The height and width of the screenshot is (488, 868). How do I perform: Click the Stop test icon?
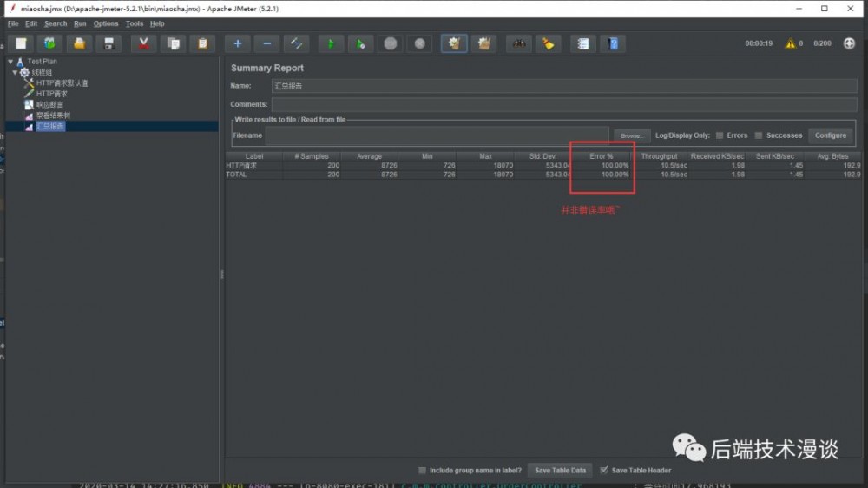(391, 43)
